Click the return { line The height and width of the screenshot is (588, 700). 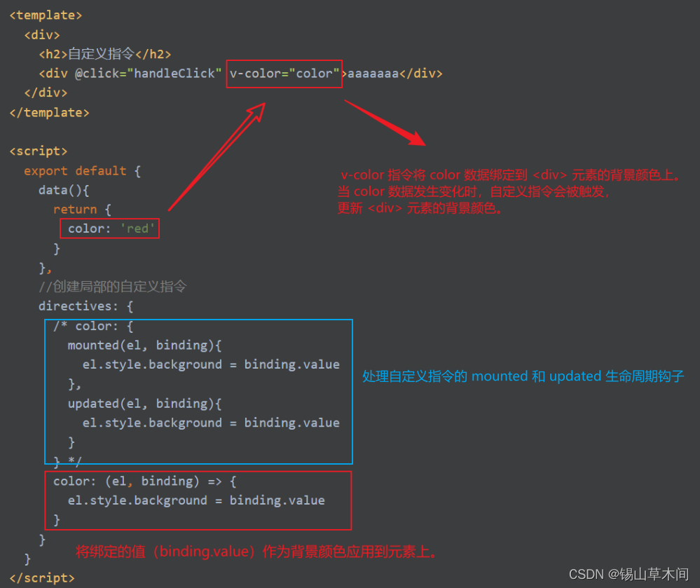(x=82, y=210)
